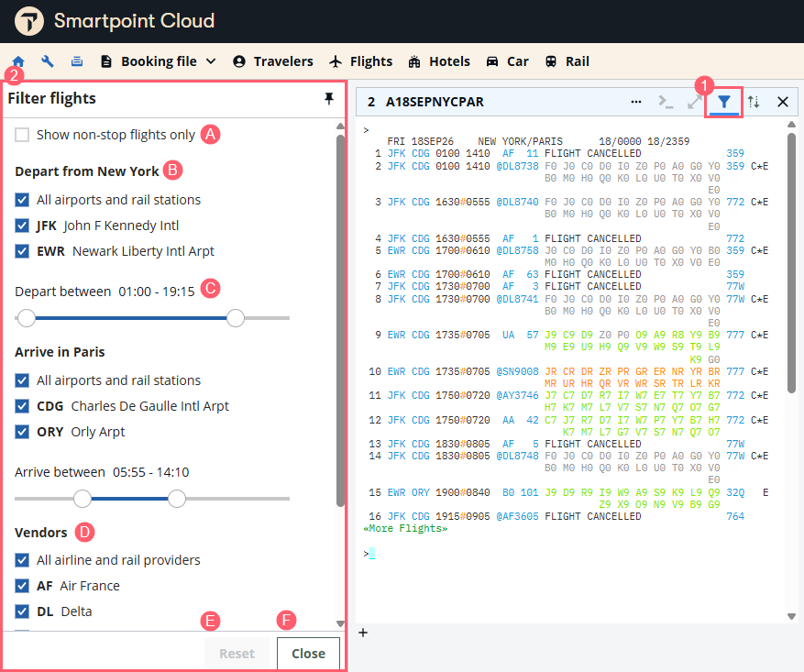The width and height of the screenshot is (804, 672).
Task: Click flight AA 42 on line 12
Action: point(520,420)
